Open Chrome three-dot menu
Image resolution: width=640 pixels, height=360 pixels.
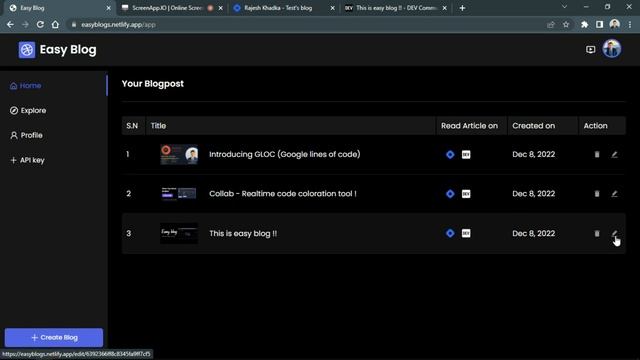630,24
